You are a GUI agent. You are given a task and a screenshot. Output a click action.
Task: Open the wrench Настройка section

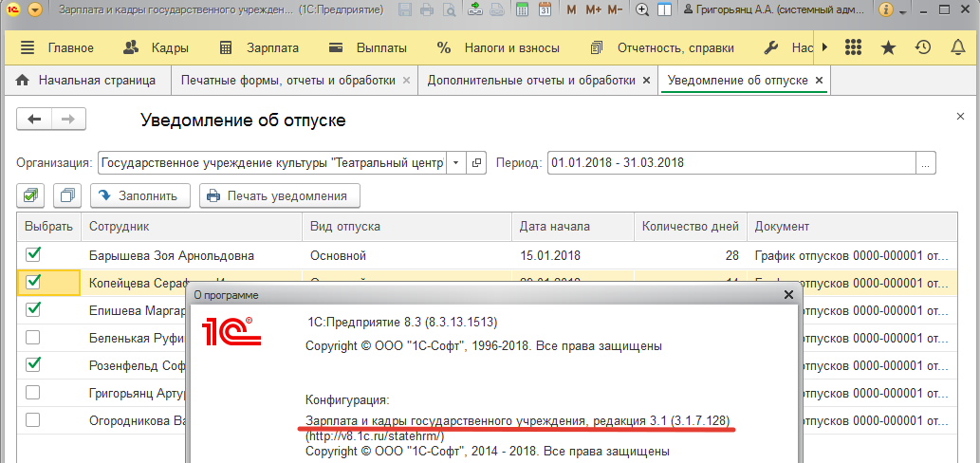(787, 48)
